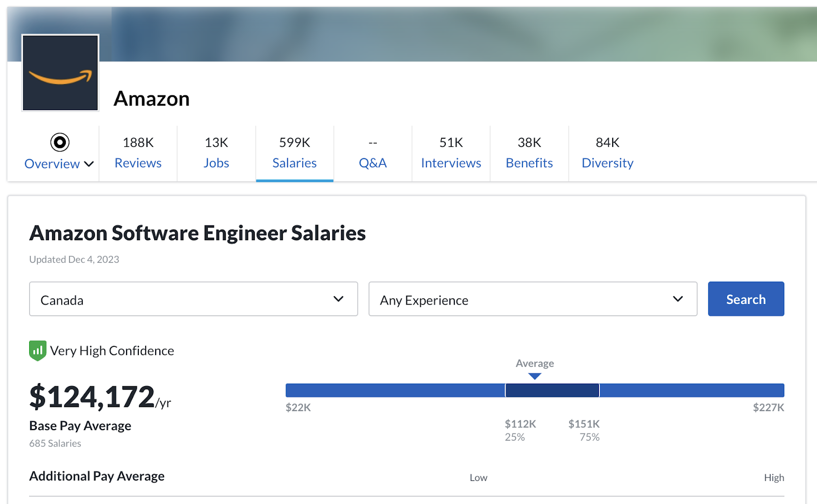Open the Overview tab
Image resolution: width=817 pixels, height=504 pixels.
pos(59,153)
